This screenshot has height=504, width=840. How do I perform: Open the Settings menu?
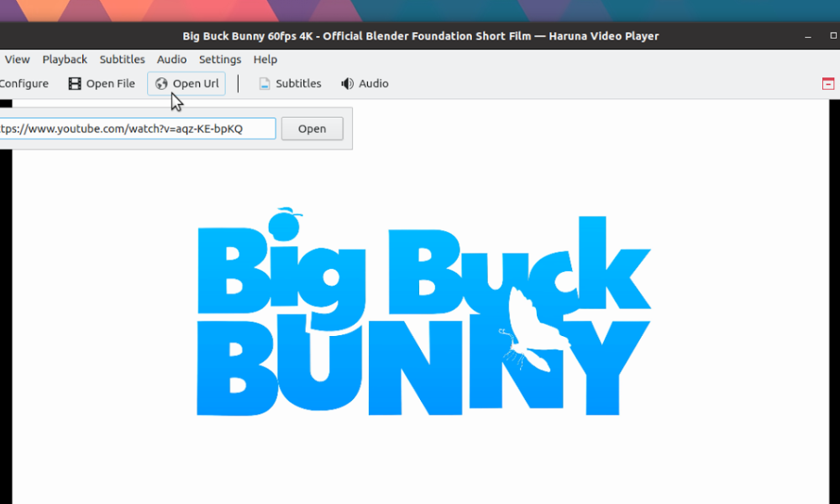[x=219, y=60]
